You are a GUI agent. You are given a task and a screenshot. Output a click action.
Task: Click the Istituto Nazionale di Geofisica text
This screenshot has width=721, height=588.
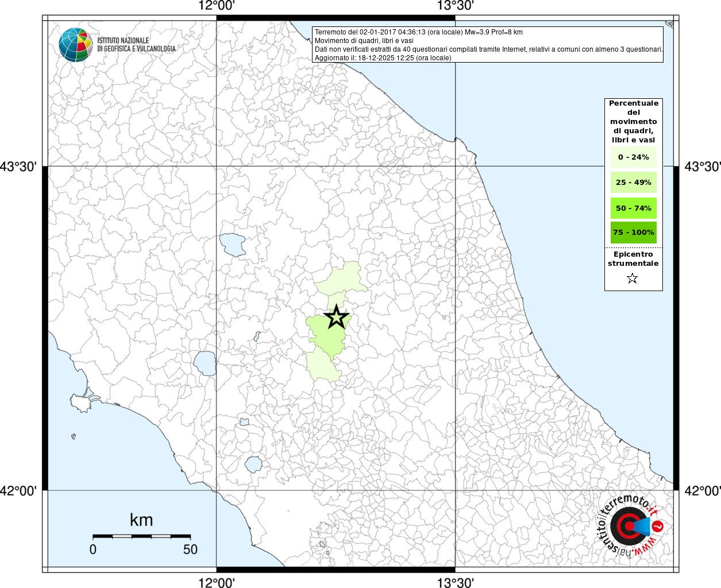tap(137, 45)
